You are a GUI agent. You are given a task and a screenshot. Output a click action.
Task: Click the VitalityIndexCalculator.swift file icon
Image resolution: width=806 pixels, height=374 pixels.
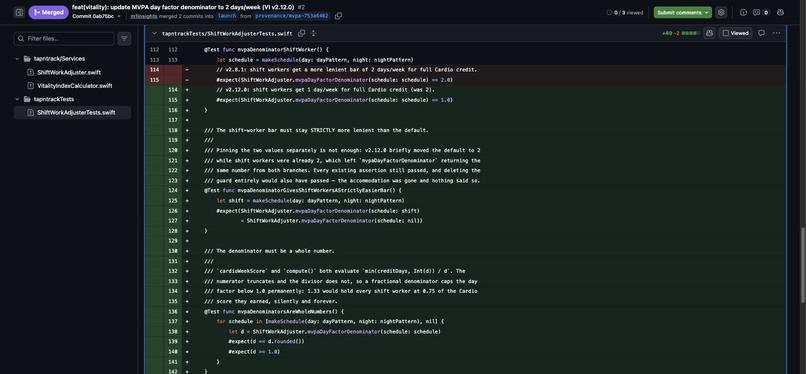pyautogui.click(x=30, y=86)
